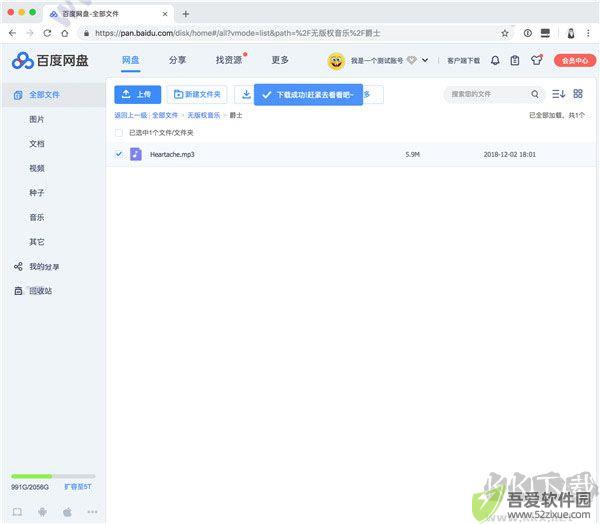Bookmark this page with star icon
The image size is (600, 524).
click(505, 33)
